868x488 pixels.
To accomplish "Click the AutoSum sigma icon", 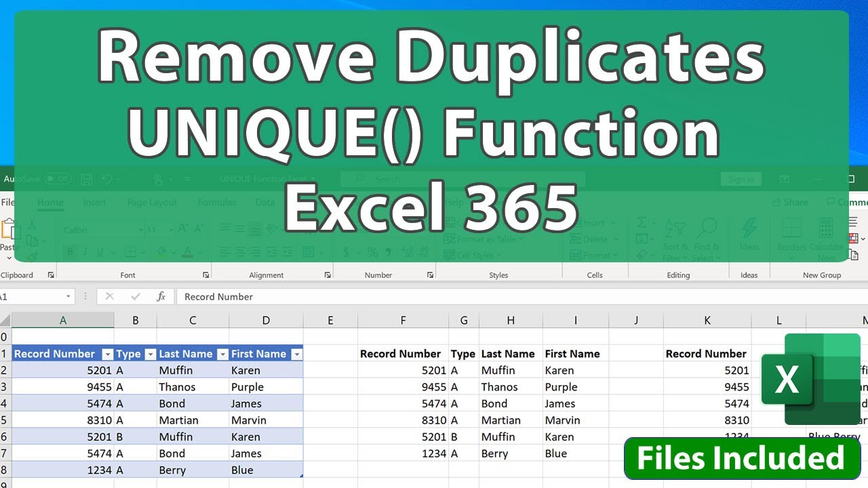I will click(x=642, y=223).
